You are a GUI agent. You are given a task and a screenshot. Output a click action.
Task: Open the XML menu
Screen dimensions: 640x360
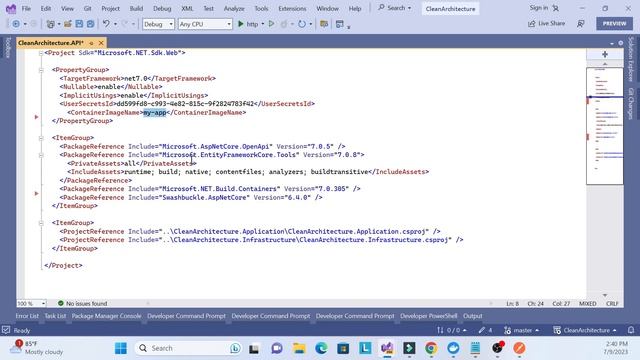[x=187, y=8]
